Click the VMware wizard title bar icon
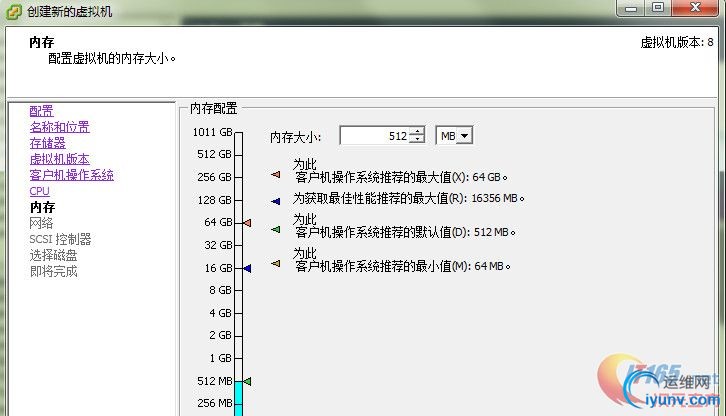Screen dimensions: 726x416 13,11
